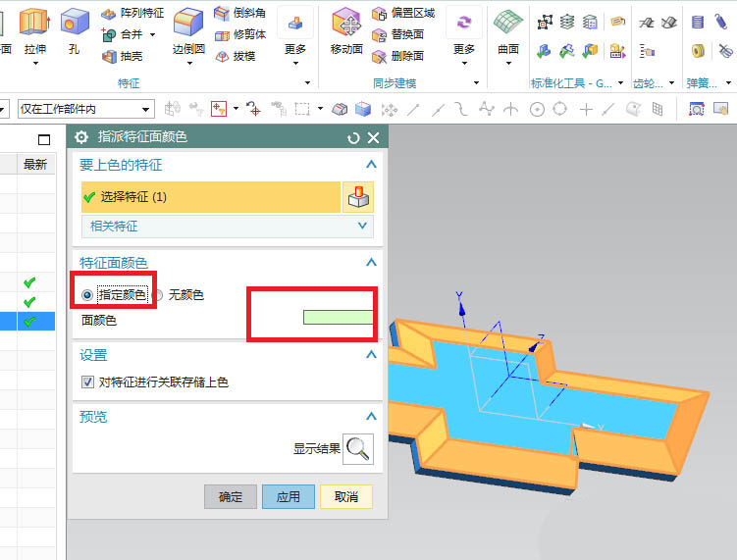Select the 无颜色 radio button
This screenshot has height=560, width=737.
coord(158,295)
